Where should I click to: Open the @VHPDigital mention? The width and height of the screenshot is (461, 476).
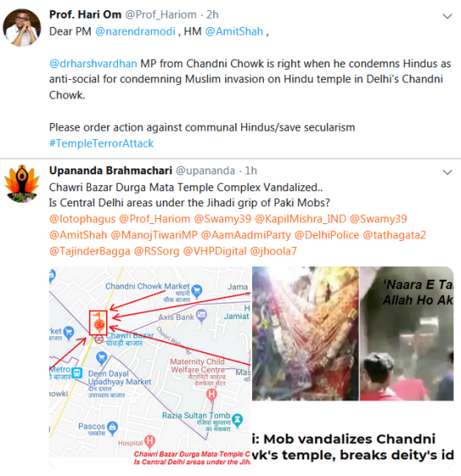[215, 251]
